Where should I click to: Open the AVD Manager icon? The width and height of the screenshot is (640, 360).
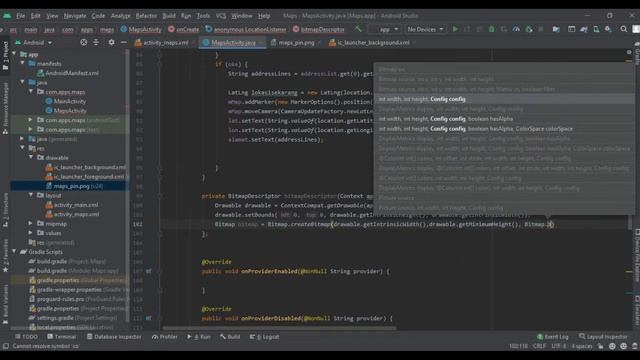point(596,29)
